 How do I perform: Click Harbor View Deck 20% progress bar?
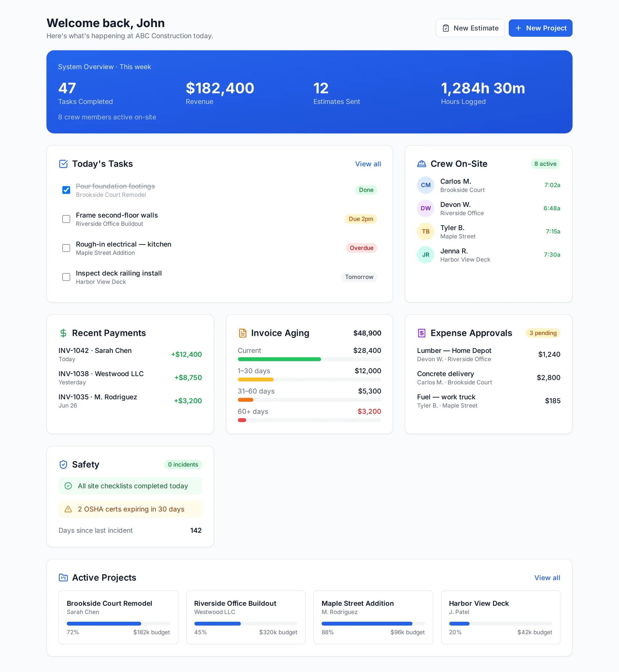pos(500,623)
